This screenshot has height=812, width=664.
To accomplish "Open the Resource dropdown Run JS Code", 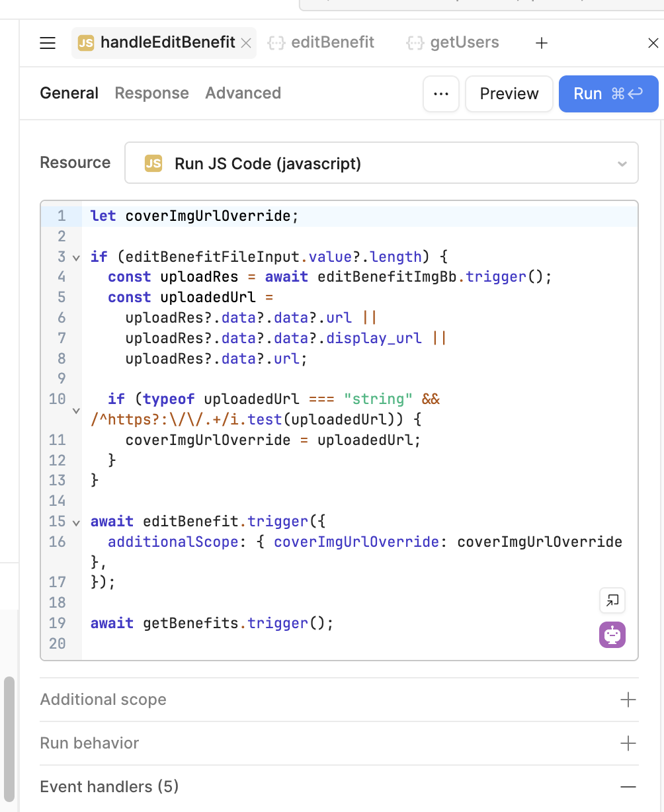I will (381, 163).
